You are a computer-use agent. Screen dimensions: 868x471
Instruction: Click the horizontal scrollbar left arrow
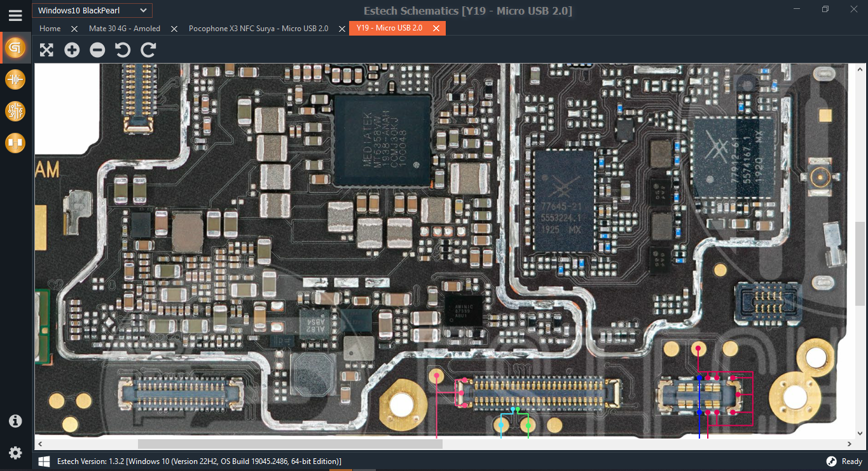point(39,444)
